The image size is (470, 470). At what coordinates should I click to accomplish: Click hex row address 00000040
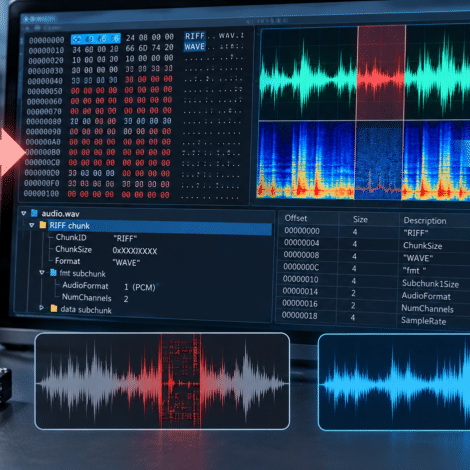(x=45, y=81)
